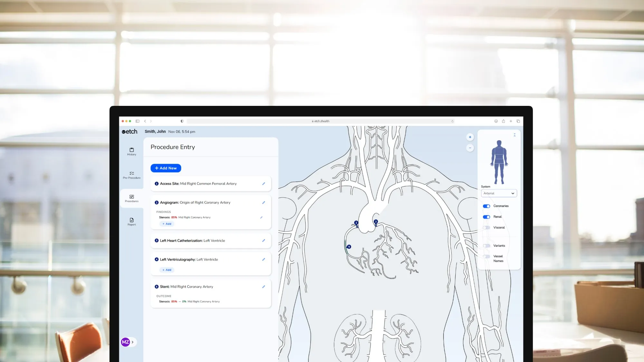Select the Pre-Procedure sidebar icon
Image resolution: width=644 pixels, height=362 pixels.
pos(131,175)
